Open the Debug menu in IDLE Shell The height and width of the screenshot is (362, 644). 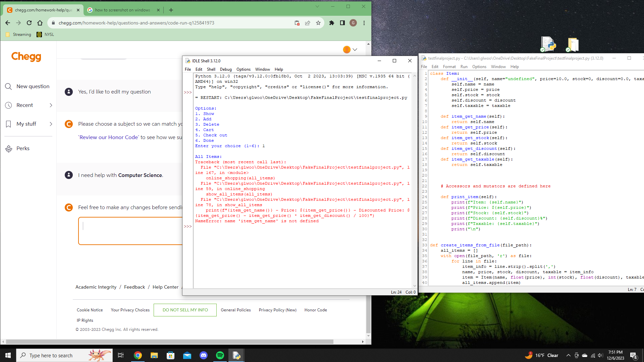pos(226,69)
